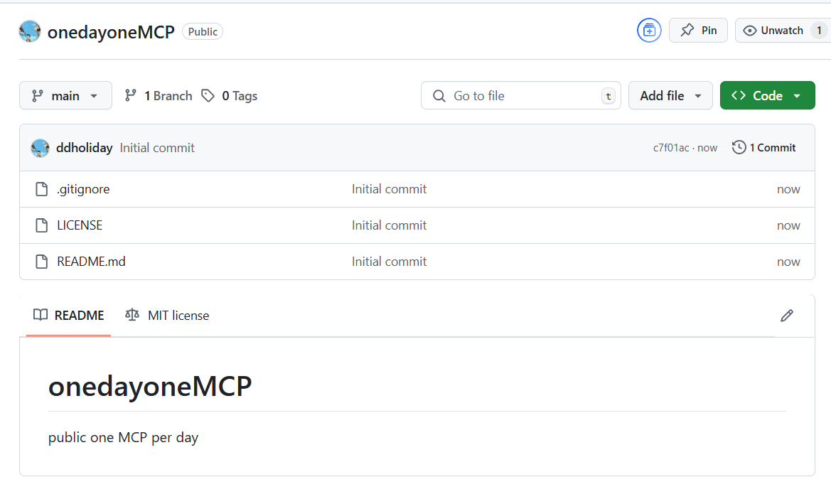Edit README using the pencil icon
Image resolution: width=831 pixels, height=504 pixels.
(x=786, y=316)
